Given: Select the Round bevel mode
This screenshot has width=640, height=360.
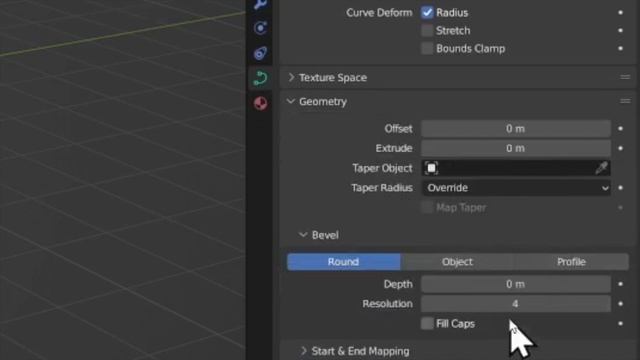Looking at the screenshot, I should (x=344, y=262).
